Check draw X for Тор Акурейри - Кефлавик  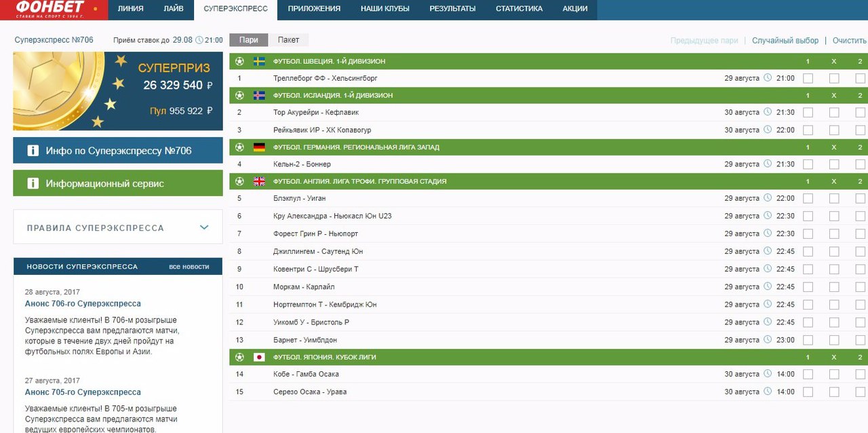pos(834,112)
